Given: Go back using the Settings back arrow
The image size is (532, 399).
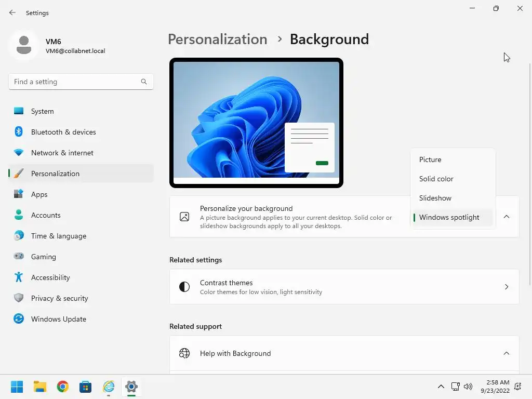Looking at the screenshot, I should click(12, 12).
